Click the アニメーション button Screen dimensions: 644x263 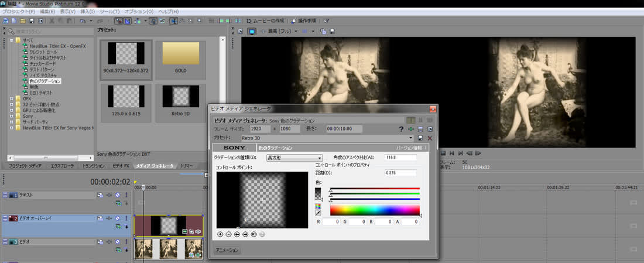(227, 250)
